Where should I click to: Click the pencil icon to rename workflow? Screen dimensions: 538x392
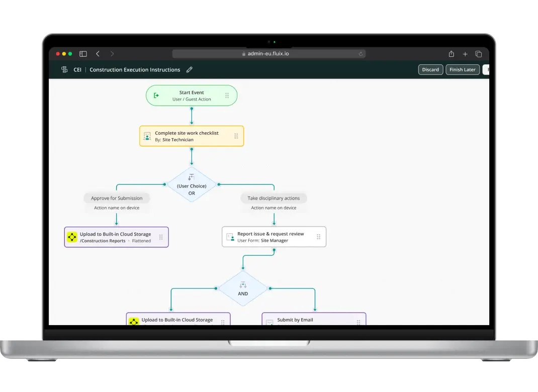click(190, 70)
